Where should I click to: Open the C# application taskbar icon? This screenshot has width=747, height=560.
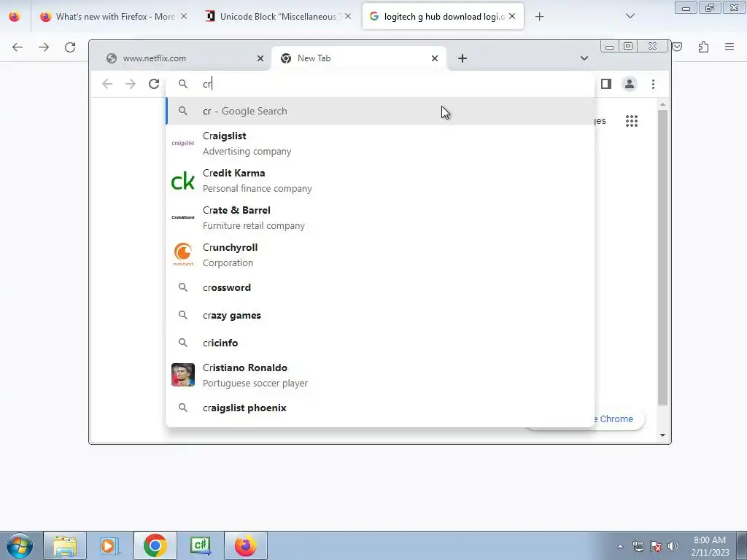click(200, 545)
